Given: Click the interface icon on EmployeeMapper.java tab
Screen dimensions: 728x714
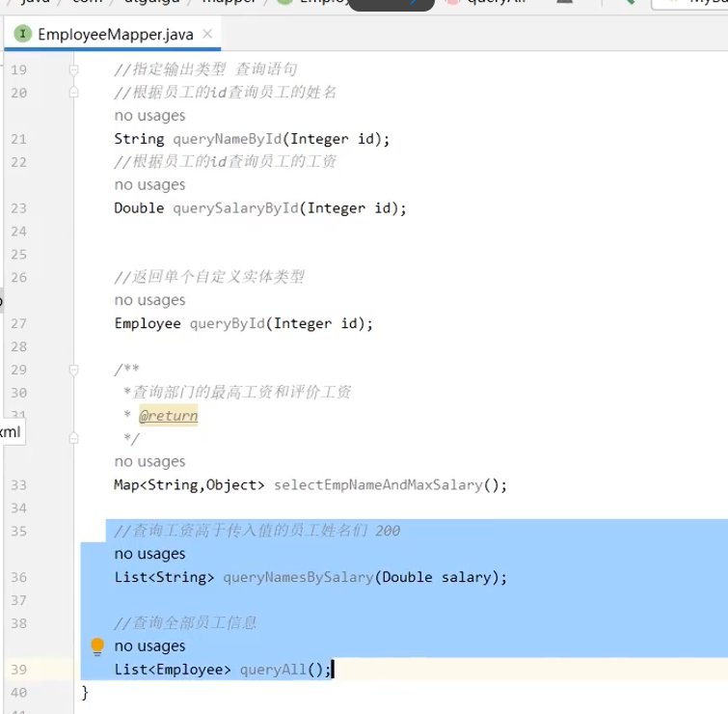Looking at the screenshot, I should coord(23,34).
